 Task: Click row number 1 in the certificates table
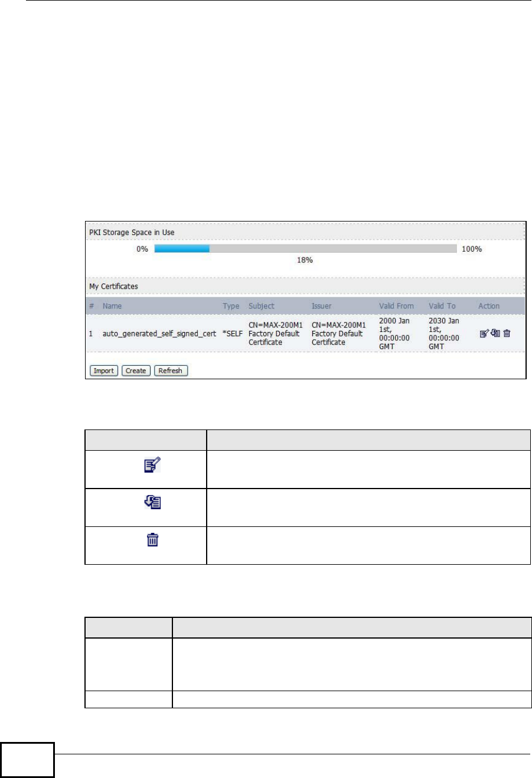point(91,334)
